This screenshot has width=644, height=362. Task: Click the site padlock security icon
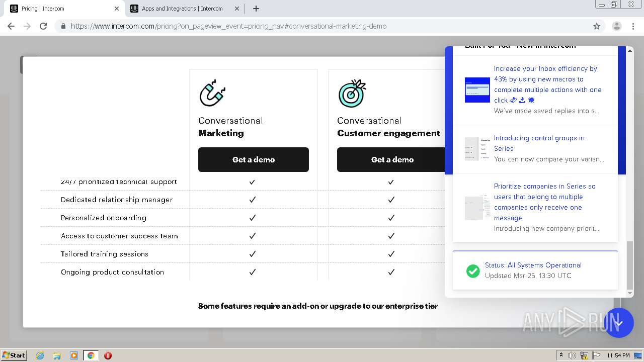tap(63, 26)
